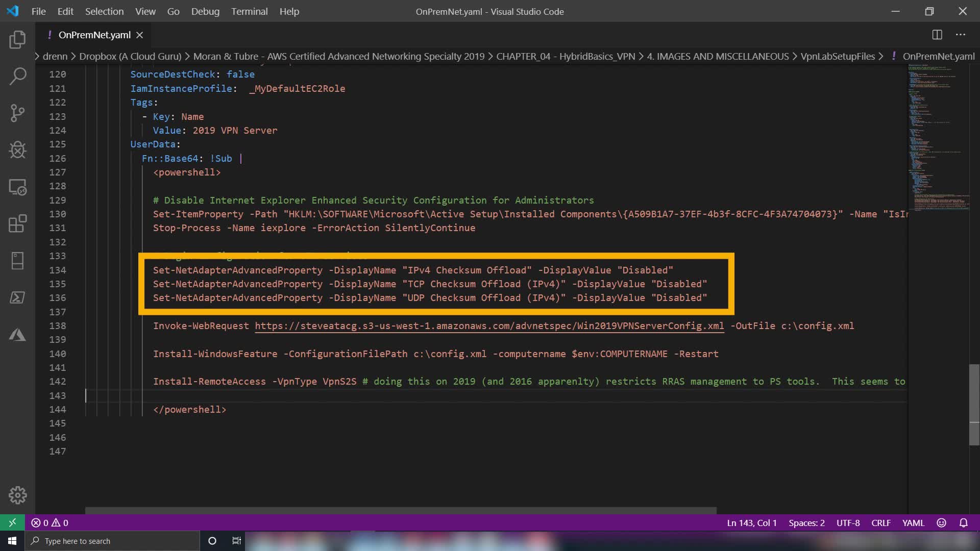The width and height of the screenshot is (980, 551).
Task: Open the Win2019VPNServerConfig.xml URL link
Action: click(489, 325)
